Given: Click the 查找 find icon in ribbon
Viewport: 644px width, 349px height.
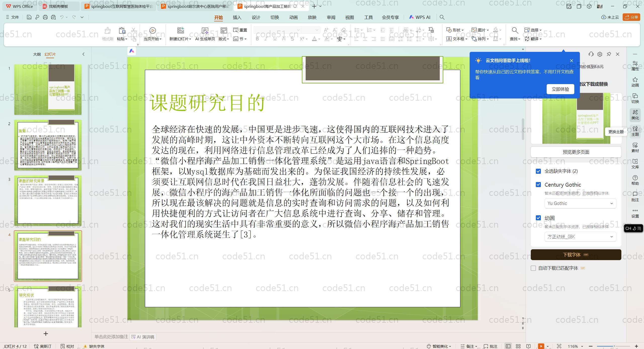Looking at the screenshot, I should tap(515, 30).
